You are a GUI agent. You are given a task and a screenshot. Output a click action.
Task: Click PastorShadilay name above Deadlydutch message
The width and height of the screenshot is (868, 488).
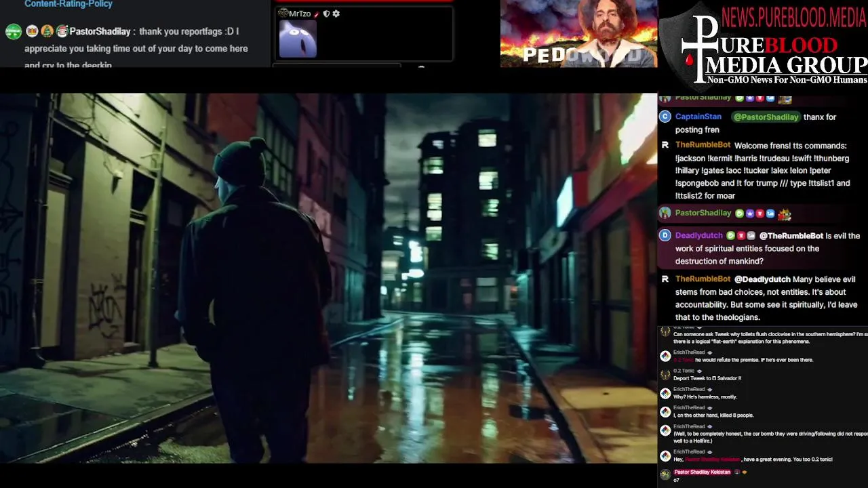703,213
